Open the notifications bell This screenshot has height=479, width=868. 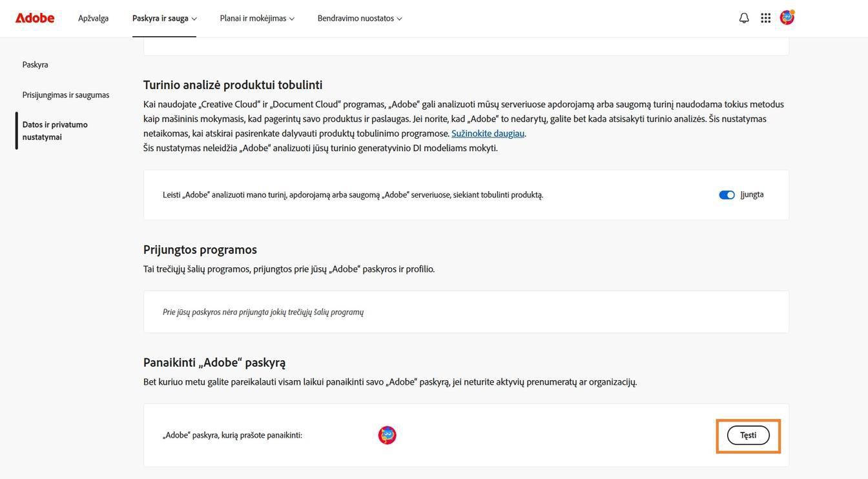tap(744, 18)
